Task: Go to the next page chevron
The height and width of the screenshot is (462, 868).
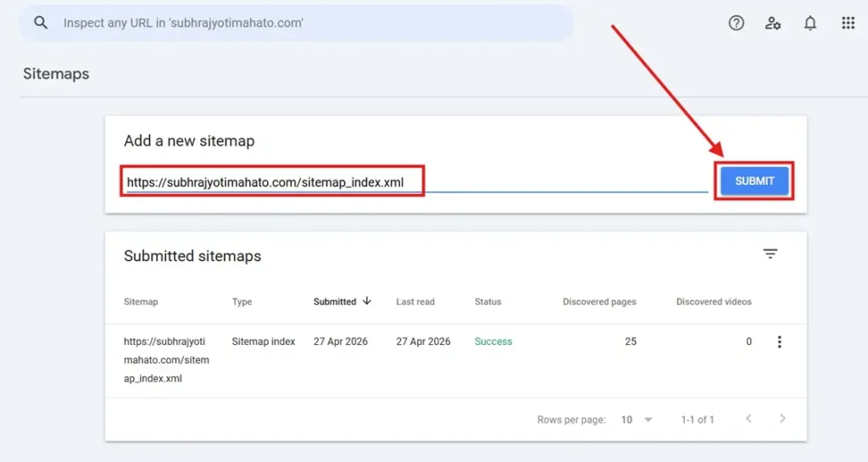Action: click(782, 418)
